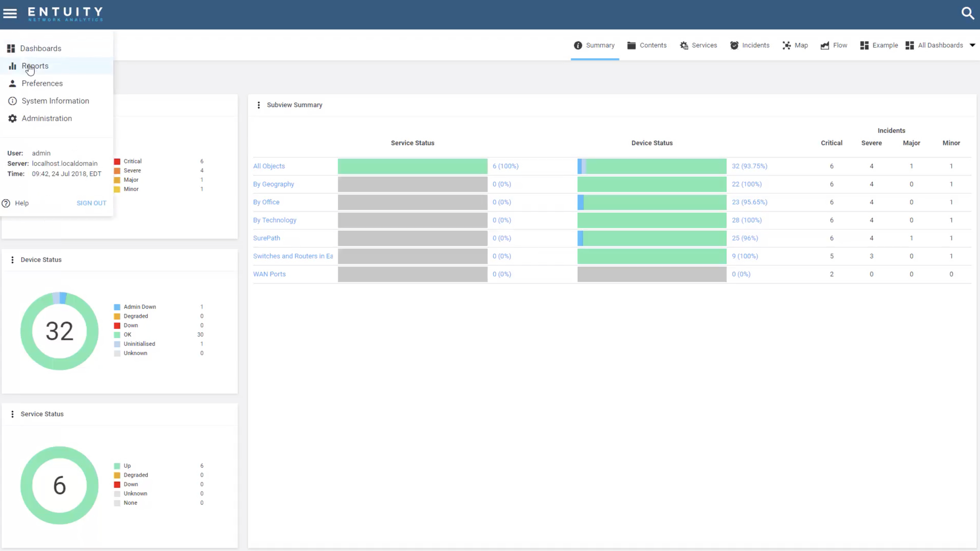Screen dimensions: 980x551
Task: Click the Device Status donut chart
Action: pyautogui.click(x=59, y=330)
